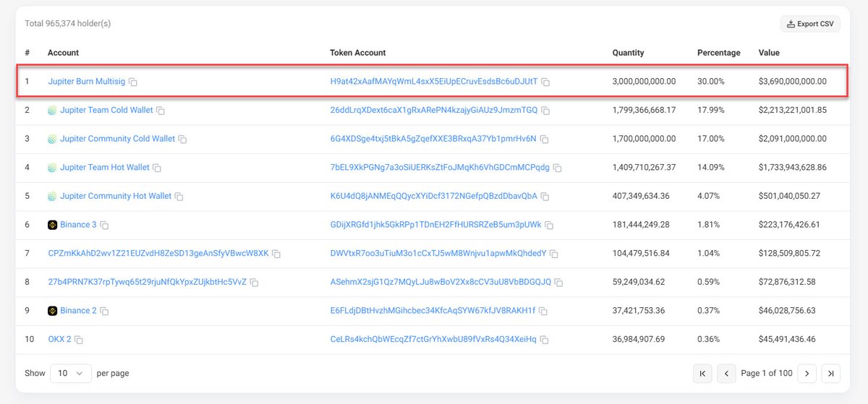Copy the Jupiter Community Hot Wallet address
Image resolution: width=868 pixels, height=404 pixels.
[x=179, y=197]
